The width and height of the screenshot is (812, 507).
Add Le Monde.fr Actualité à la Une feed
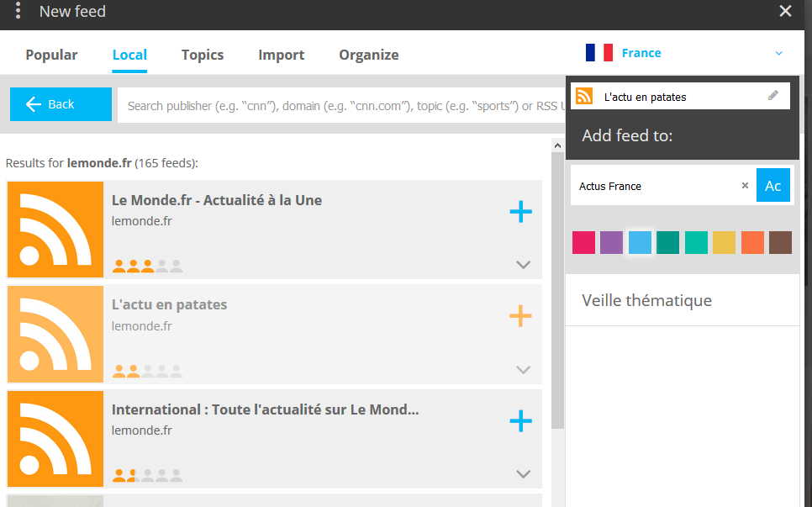pyautogui.click(x=520, y=211)
